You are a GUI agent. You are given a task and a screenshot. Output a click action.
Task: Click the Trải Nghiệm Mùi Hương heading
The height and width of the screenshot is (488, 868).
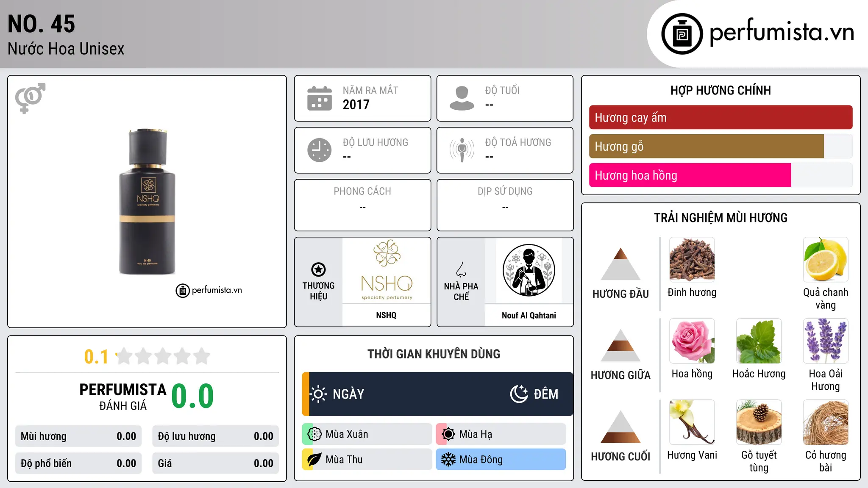click(x=721, y=218)
